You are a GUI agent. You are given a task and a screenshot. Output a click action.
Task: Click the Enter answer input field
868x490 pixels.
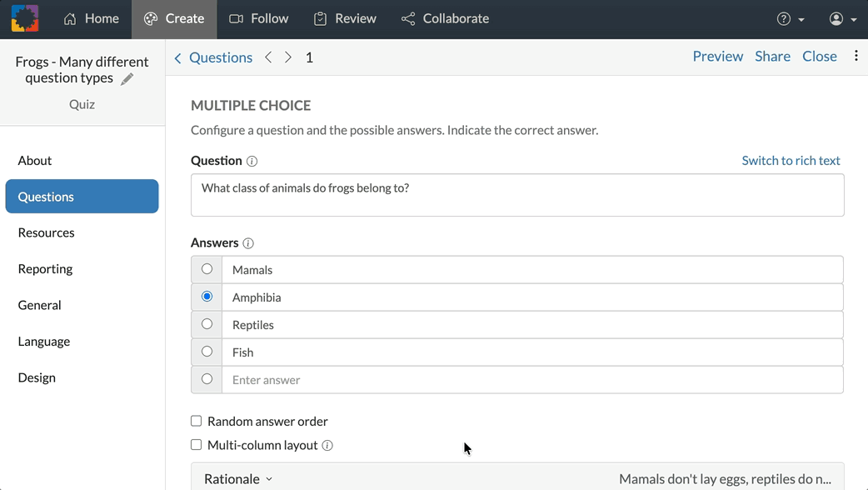pos(532,380)
